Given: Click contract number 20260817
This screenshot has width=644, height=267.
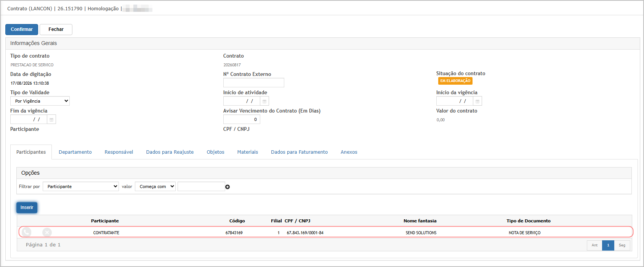Looking at the screenshot, I should (x=232, y=65).
